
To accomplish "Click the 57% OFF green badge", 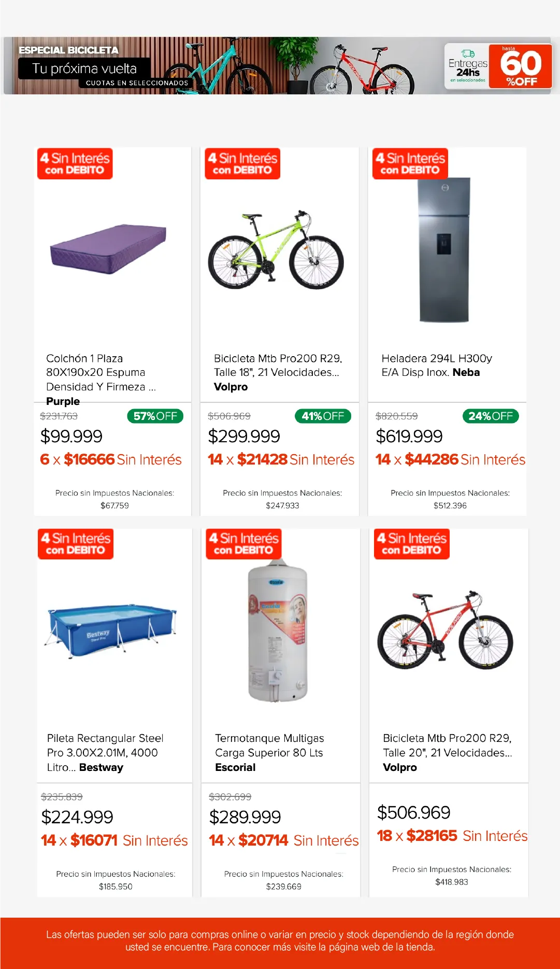I will (x=155, y=416).
